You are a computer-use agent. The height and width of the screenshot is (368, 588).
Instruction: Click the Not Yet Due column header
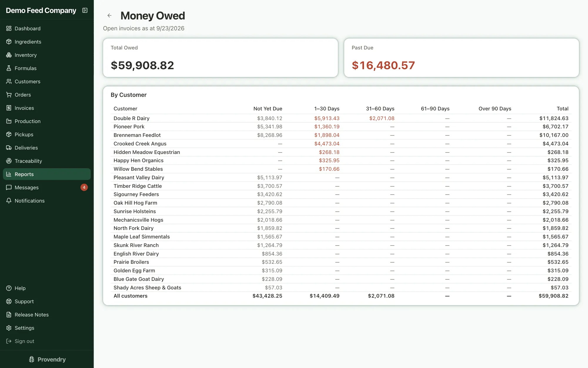[268, 109]
